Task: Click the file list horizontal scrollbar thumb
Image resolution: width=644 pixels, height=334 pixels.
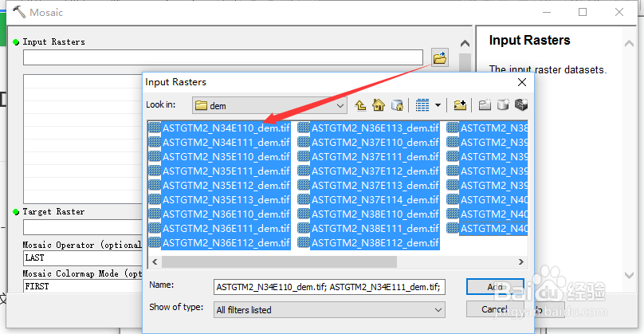Action: (x=279, y=261)
